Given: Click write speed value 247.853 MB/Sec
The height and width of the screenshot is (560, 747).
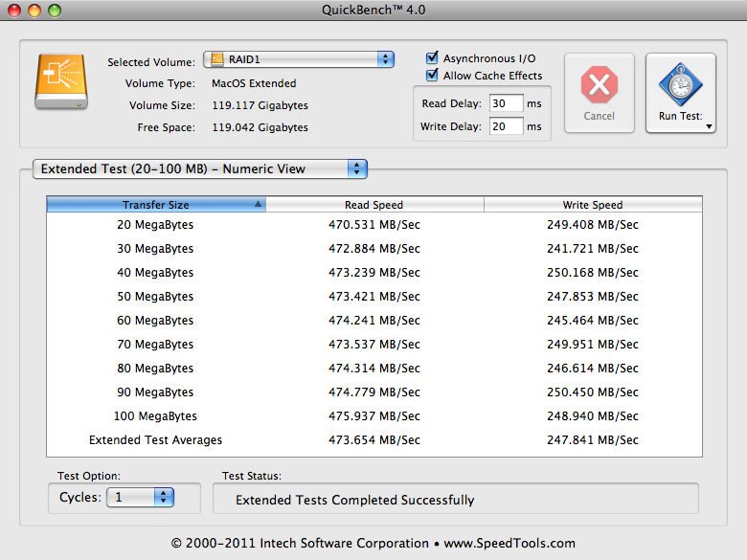Looking at the screenshot, I should (x=593, y=296).
